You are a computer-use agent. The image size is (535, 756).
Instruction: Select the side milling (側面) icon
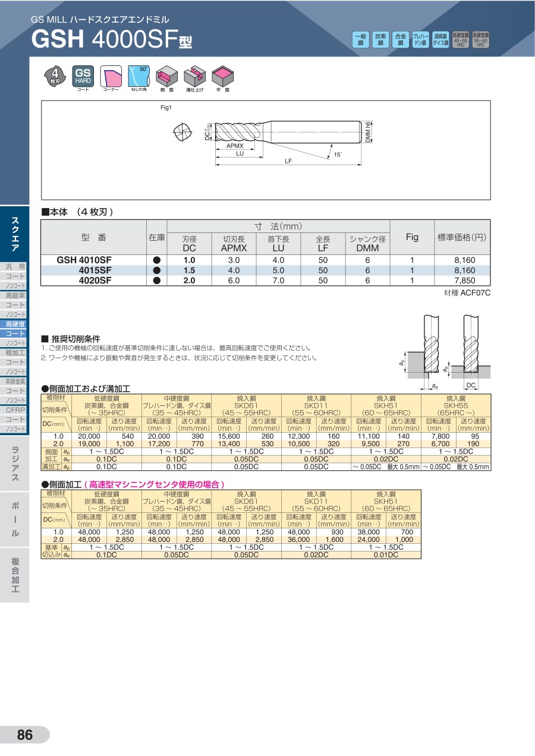coord(166,76)
